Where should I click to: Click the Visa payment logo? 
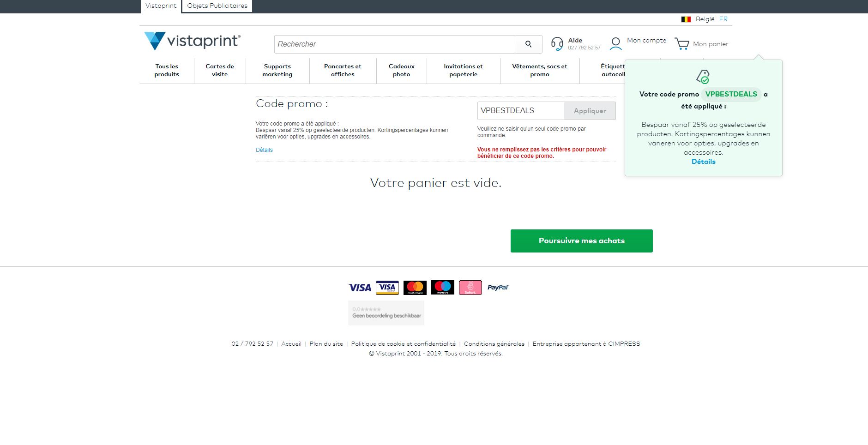click(x=360, y=288)
